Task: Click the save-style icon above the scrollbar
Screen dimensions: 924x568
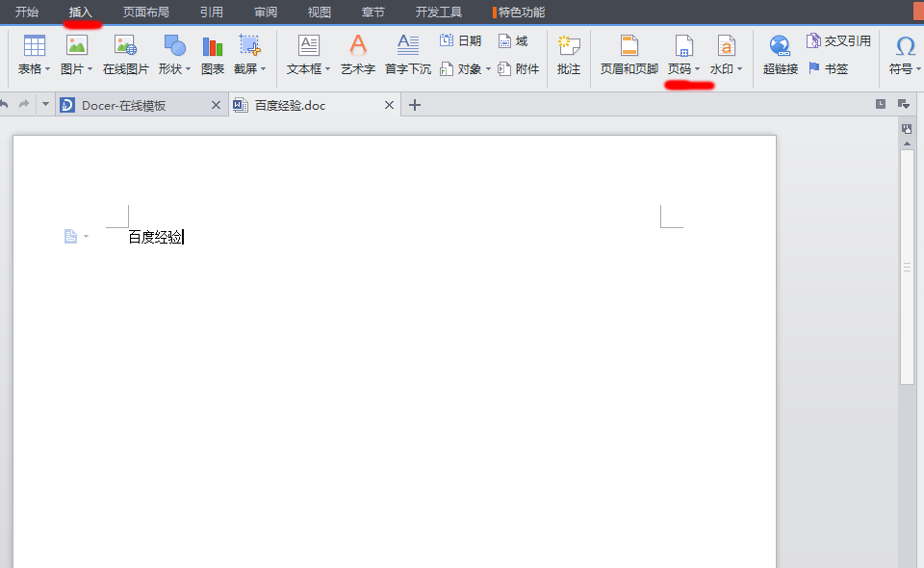Action: point(907,129)
